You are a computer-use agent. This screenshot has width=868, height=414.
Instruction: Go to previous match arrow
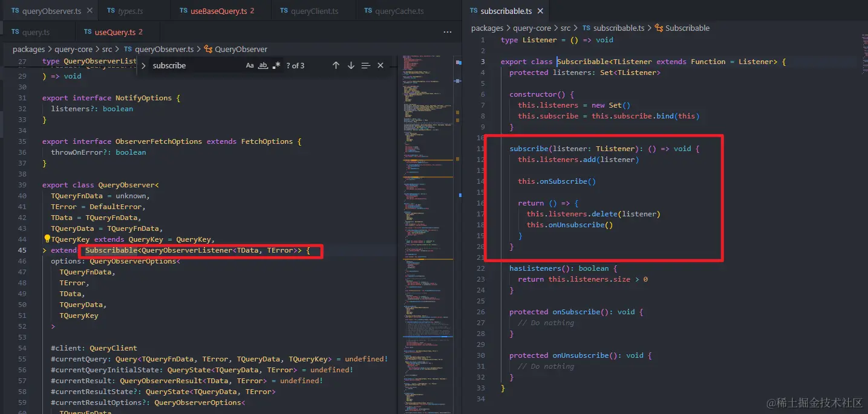[336, 65]
